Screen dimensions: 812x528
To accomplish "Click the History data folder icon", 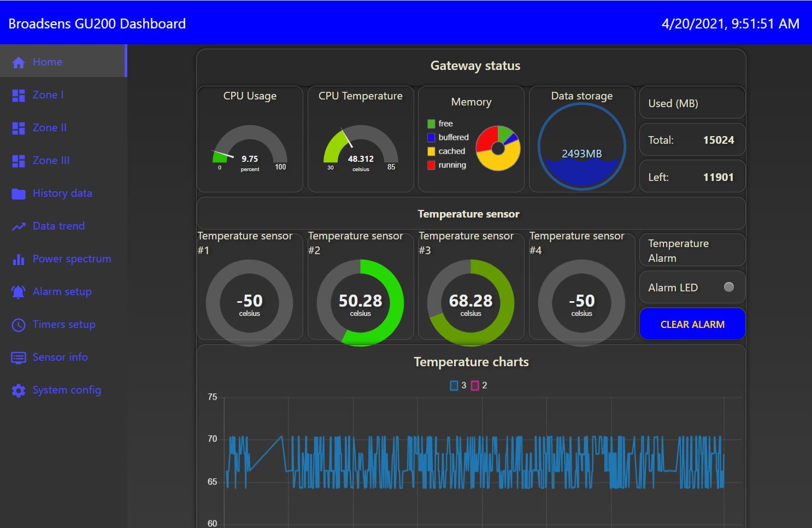I will [x=19, y=193].
